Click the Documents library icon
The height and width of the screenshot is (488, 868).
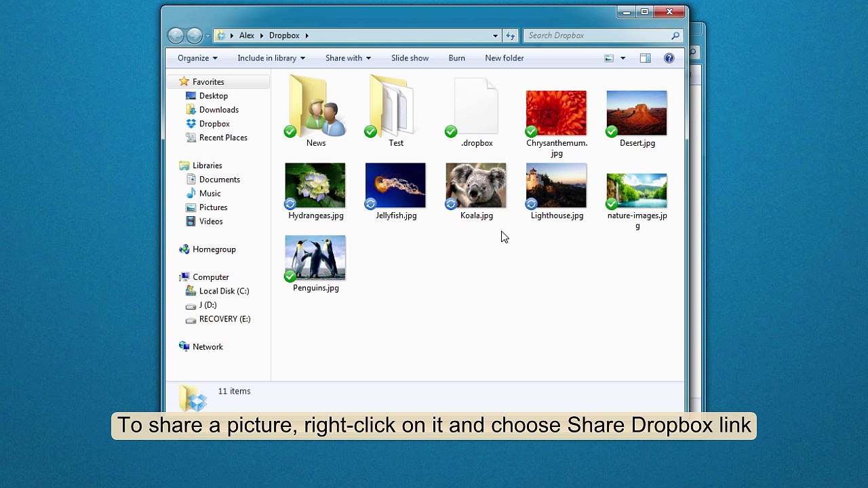(191, 180)
